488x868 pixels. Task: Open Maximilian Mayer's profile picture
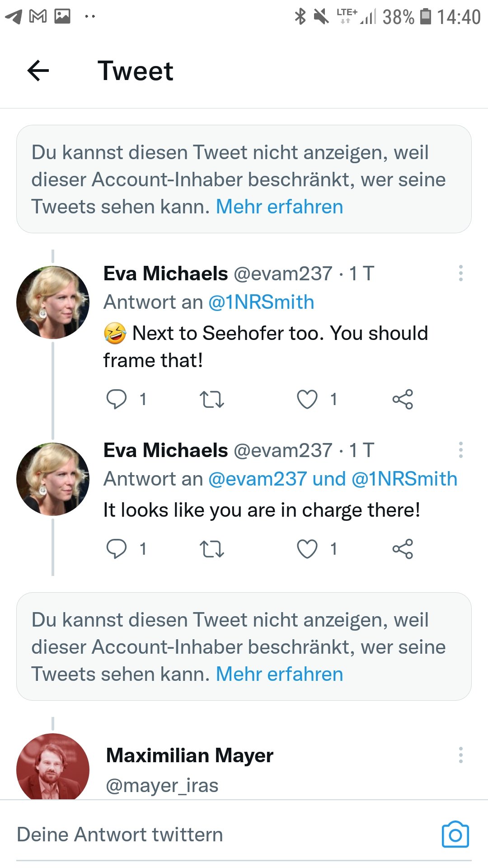tap(53, 767)
